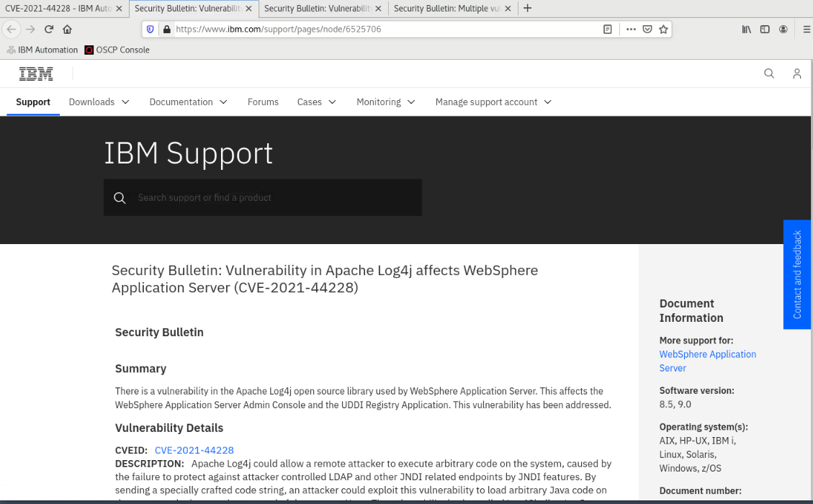
Task: Click the browser reload button
Action: pyautogui.click(x=49, y=30)
